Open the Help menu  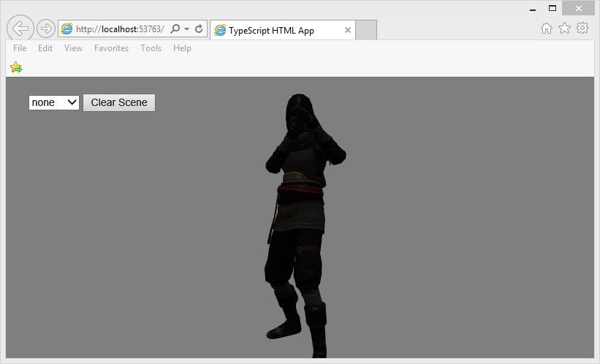pyautogui.click(x=182, y=48)
